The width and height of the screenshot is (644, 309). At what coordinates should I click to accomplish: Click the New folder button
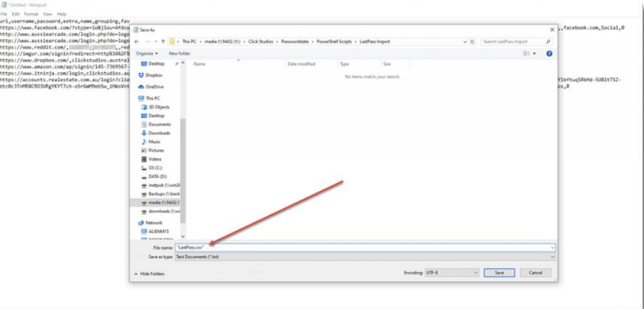180,53
